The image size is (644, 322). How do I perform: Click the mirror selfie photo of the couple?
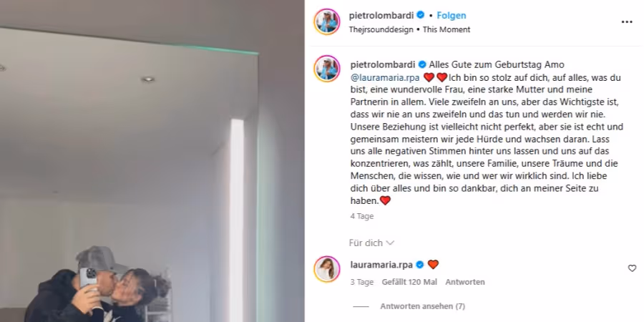pos(152,161)
